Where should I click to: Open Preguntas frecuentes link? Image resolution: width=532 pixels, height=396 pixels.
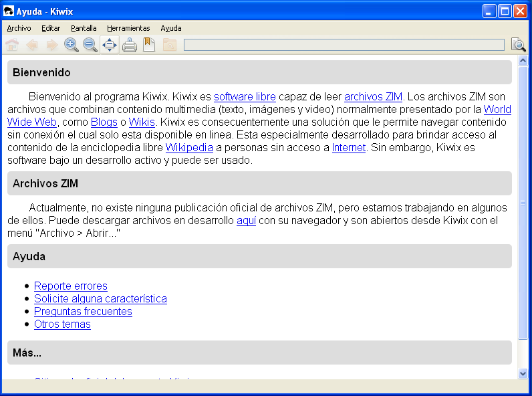point(83,312)
